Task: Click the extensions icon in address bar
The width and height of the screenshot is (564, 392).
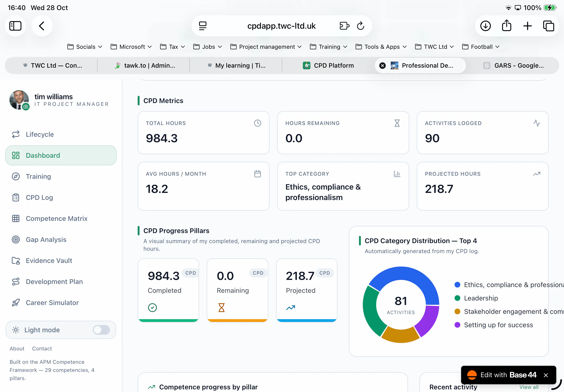Action: click(x=344, y=26)
